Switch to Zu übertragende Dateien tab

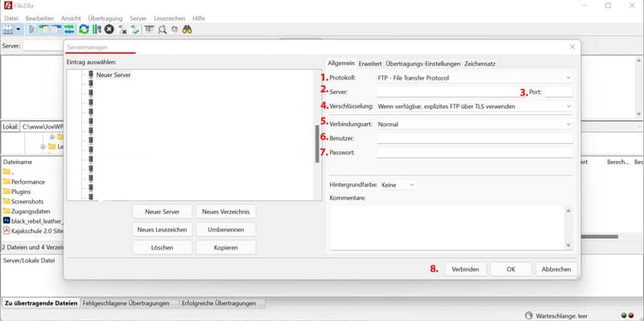pos(41,303)
